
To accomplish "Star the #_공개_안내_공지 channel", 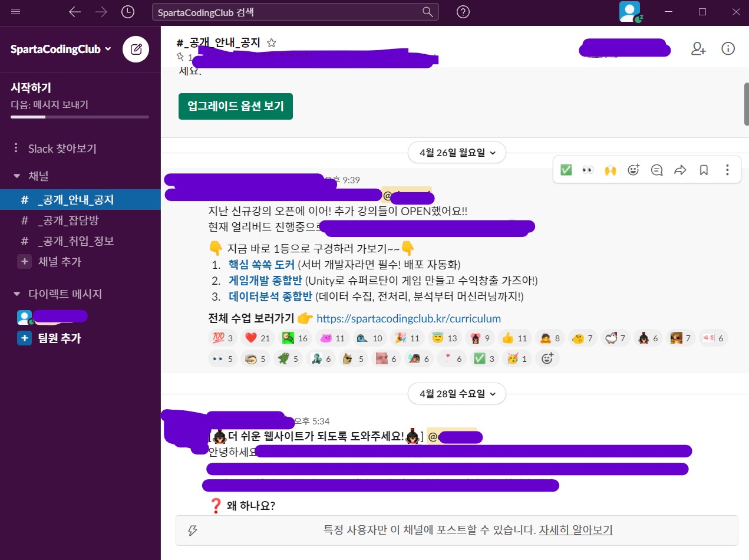I will (271, 43).
